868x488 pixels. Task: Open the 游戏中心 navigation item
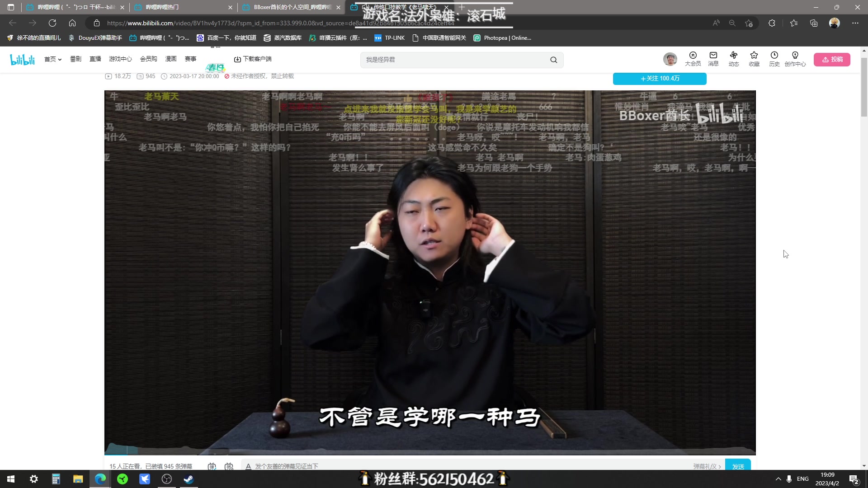click(x=120, y=59)
